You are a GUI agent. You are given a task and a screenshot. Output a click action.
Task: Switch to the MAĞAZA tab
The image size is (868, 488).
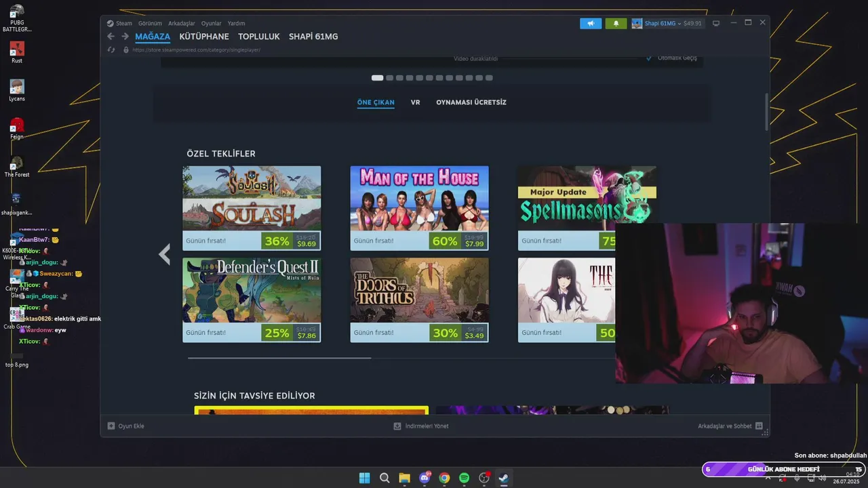point(153,37)
